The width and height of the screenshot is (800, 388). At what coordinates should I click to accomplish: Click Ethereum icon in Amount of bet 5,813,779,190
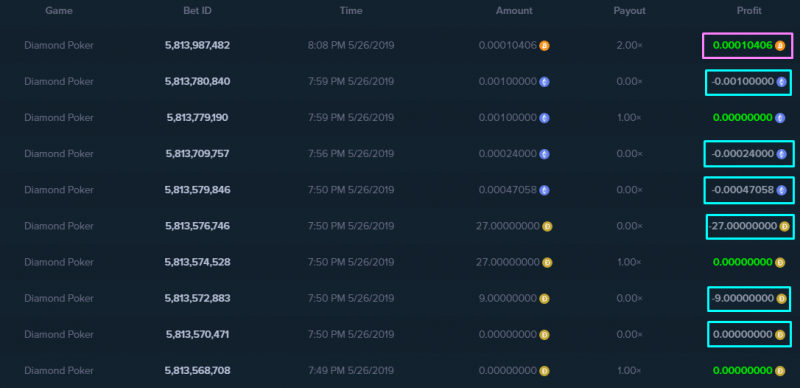point(544,118)
